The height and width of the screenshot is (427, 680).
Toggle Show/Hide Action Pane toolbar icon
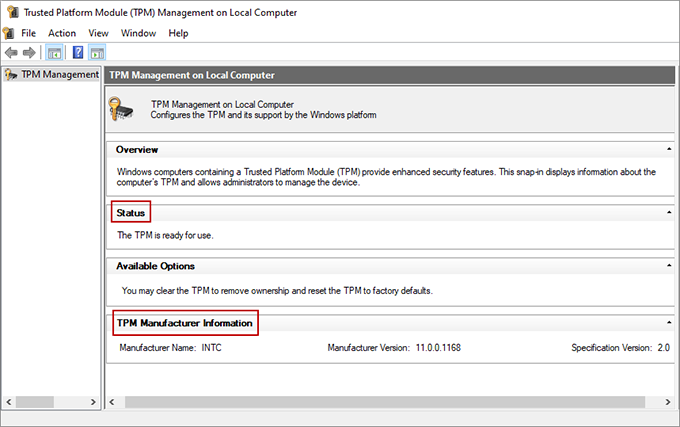click(x=97, y=53)
